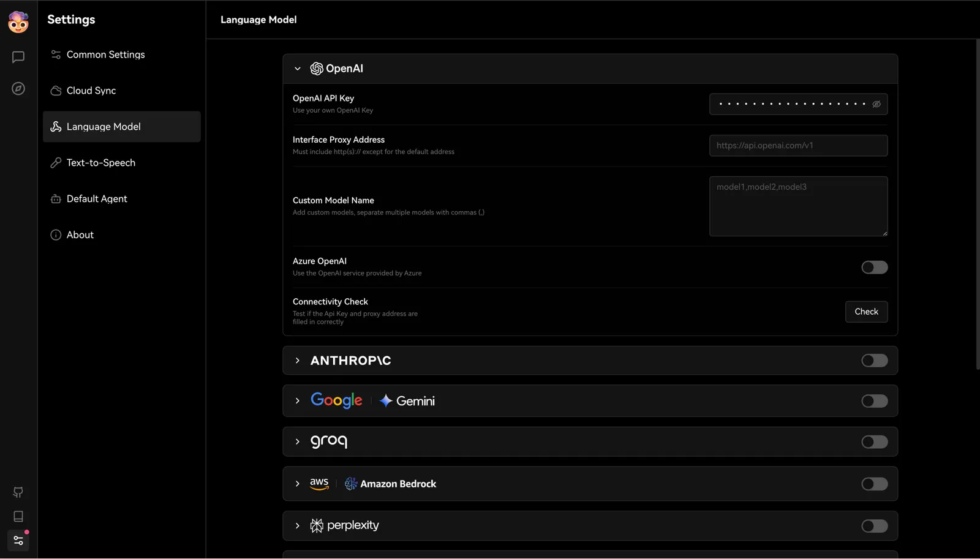Click the LobeChat avatar logo
980x559 pixels.
click(x=18, y=22)
